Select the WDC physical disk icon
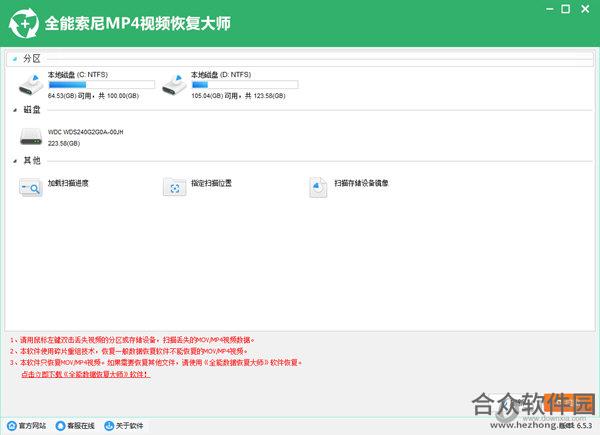This screenshot has height=435, width=600. [x=31, y=137]
